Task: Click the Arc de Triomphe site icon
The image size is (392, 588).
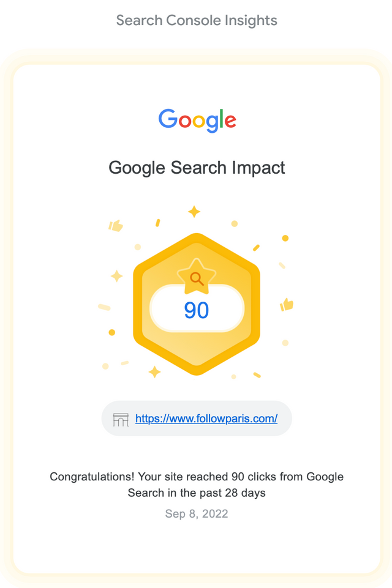Action: tap(121, 420)
